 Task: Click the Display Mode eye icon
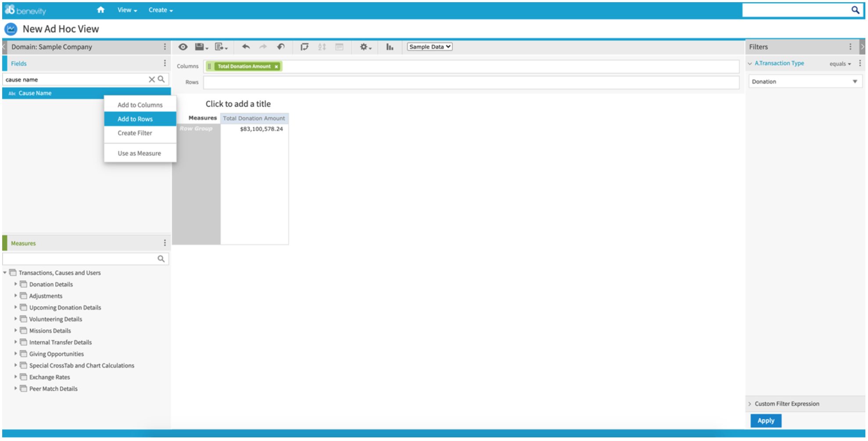[183, 47]
